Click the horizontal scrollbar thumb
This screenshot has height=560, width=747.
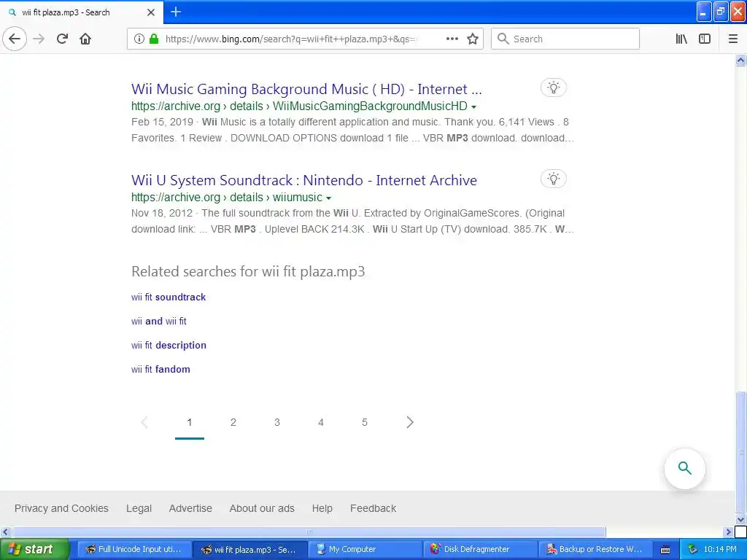(309, 532)
